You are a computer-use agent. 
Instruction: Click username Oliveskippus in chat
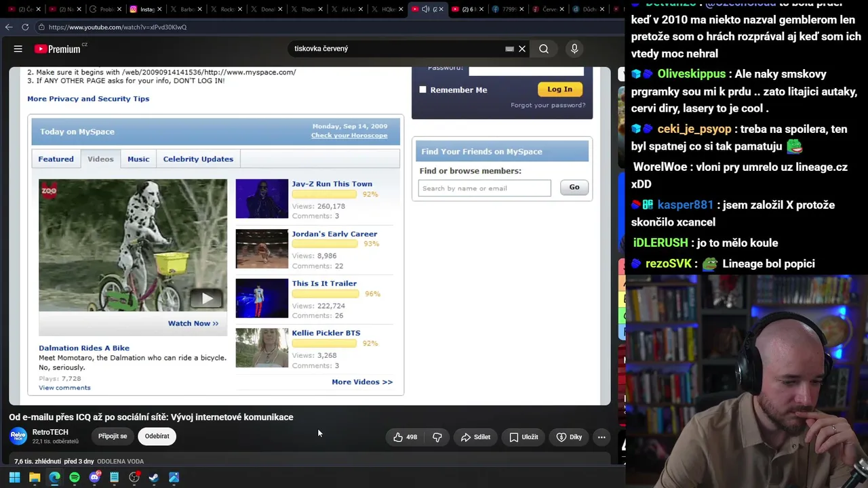pyautogui.click(x=692, y=74)
